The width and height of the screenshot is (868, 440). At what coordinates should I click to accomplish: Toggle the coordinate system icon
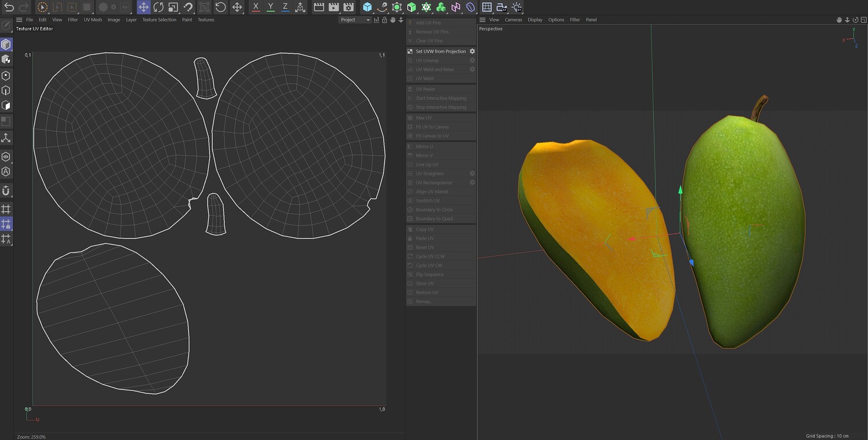[300, 8]
